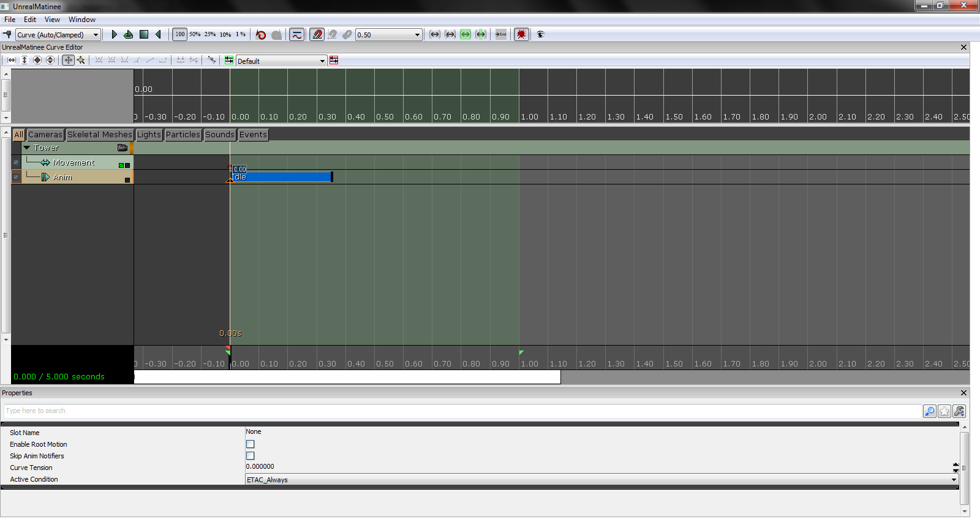This screenshot has width=980, height=527.
Task: Set playback speed to 50%
Action: pos(195,35)
